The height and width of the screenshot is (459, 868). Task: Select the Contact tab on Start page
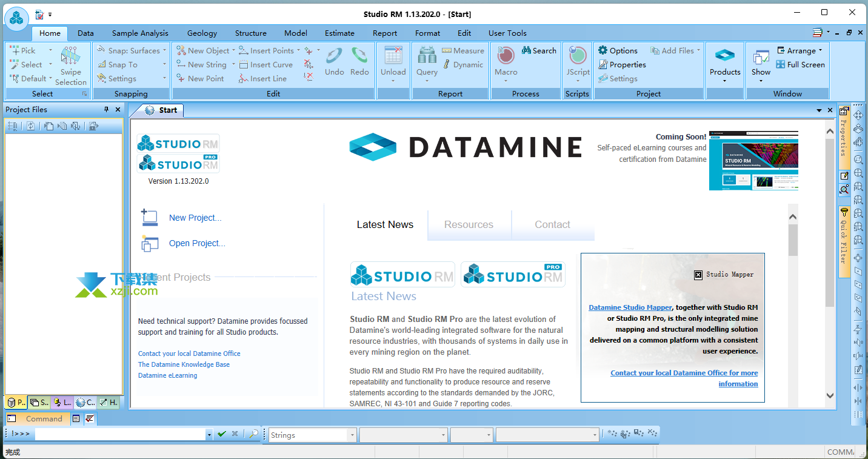pos(552,224)
